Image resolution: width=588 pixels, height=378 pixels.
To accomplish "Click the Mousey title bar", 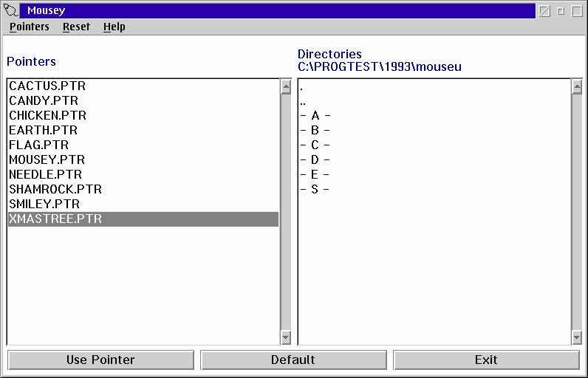I will click(278, 11).
